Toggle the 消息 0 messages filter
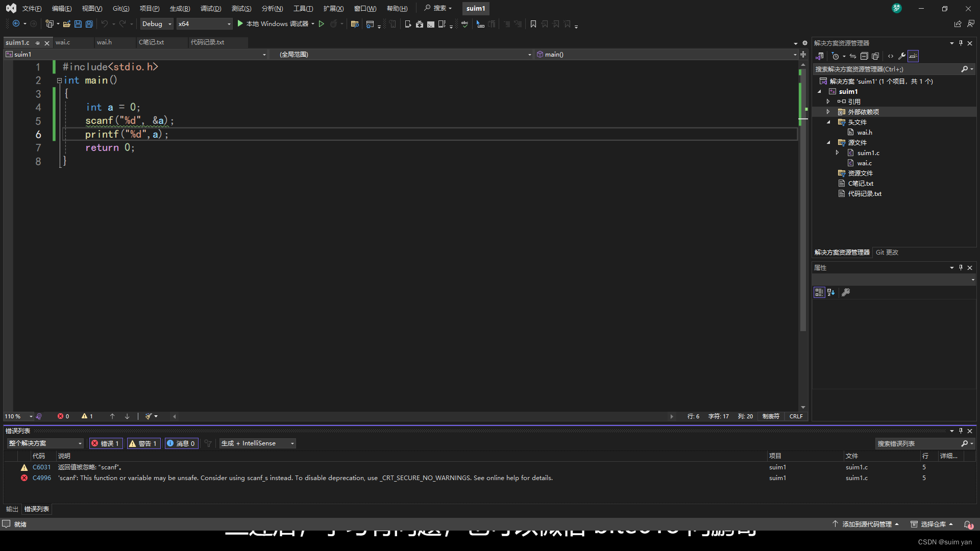The height and width of the screenshot is (551, 980). point(181,443)
